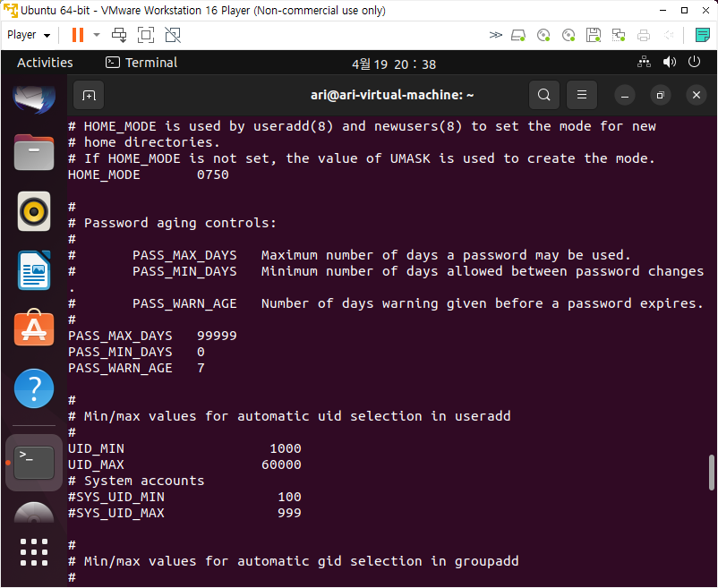Open new terminal tab button
The image size is (718, 588).
[x=88, y=95]
